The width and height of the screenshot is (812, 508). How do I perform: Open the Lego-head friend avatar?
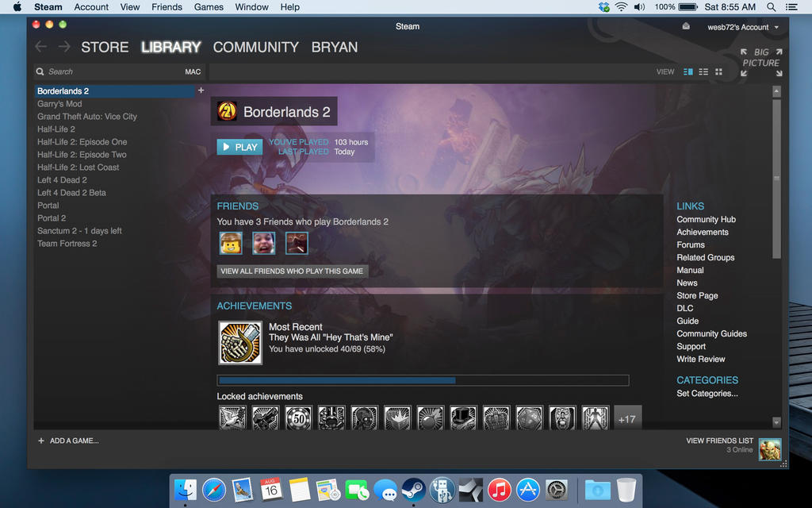pyautogui.click(x=231, y=243)
